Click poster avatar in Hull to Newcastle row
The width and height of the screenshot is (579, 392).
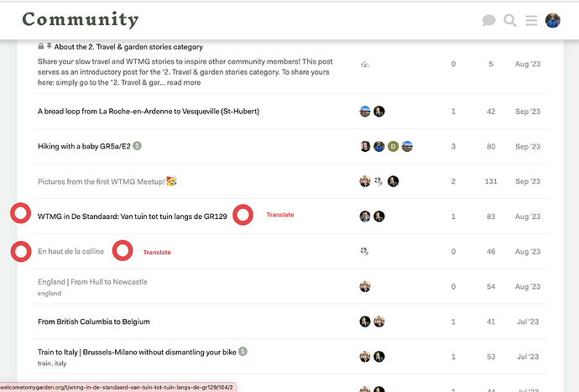(365, 287)
